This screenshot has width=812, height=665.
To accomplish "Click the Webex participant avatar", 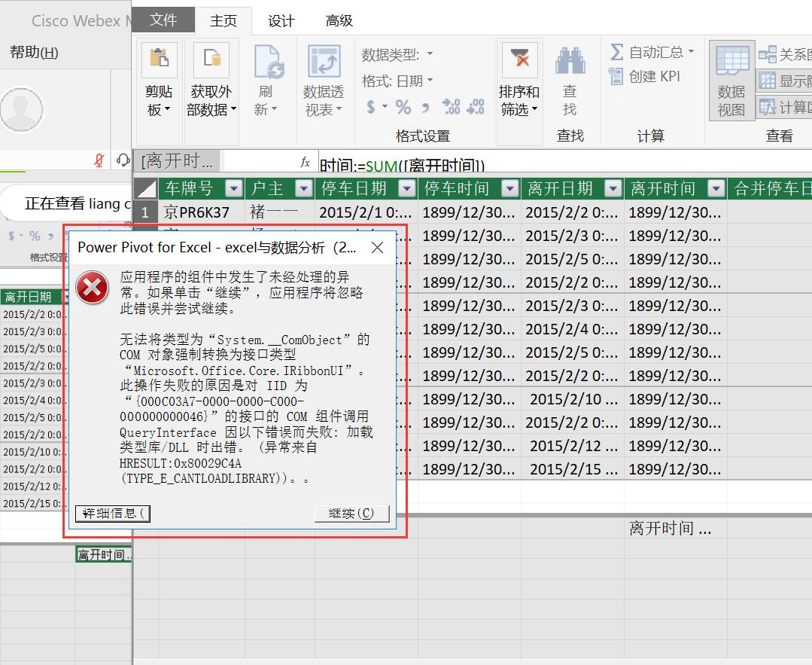I will (x=21, y=109).
